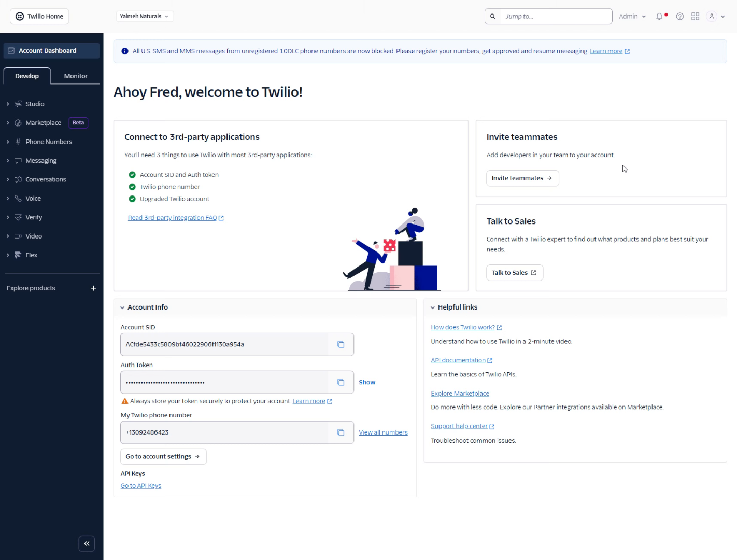Click the info icon in 10DLC banner
The image size is (737, 560).
pos(125,51)
